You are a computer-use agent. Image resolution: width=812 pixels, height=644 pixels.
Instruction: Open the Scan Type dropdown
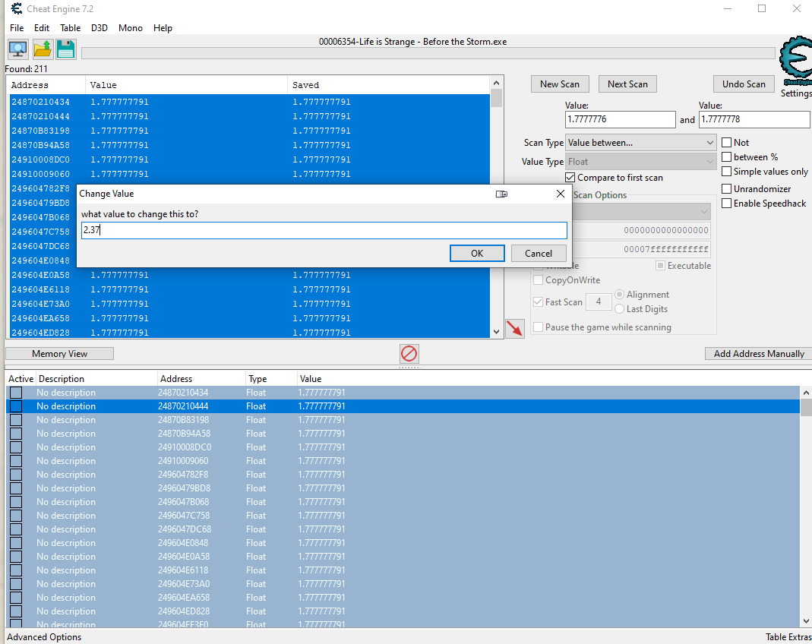pyautogui.click(x=640, y=142)
